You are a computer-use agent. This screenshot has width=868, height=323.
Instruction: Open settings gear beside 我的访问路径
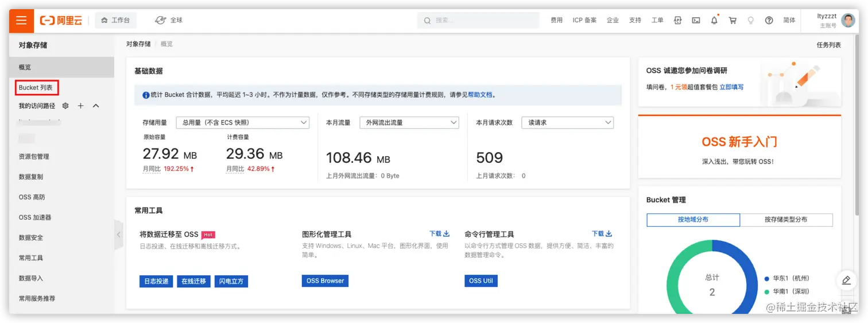(x=65, y=106)
